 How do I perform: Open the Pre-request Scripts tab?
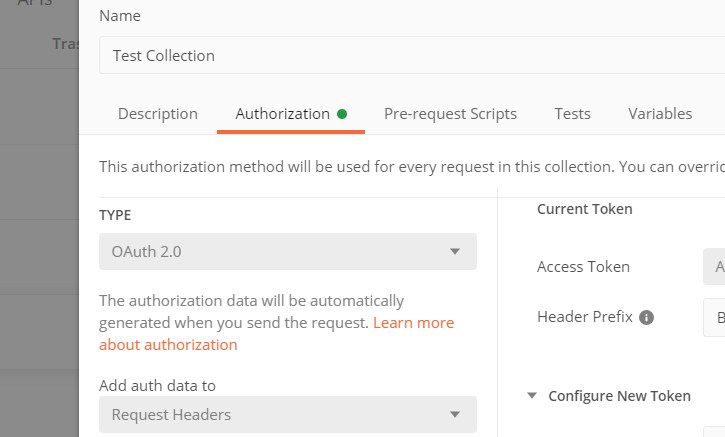coord(450,114)
